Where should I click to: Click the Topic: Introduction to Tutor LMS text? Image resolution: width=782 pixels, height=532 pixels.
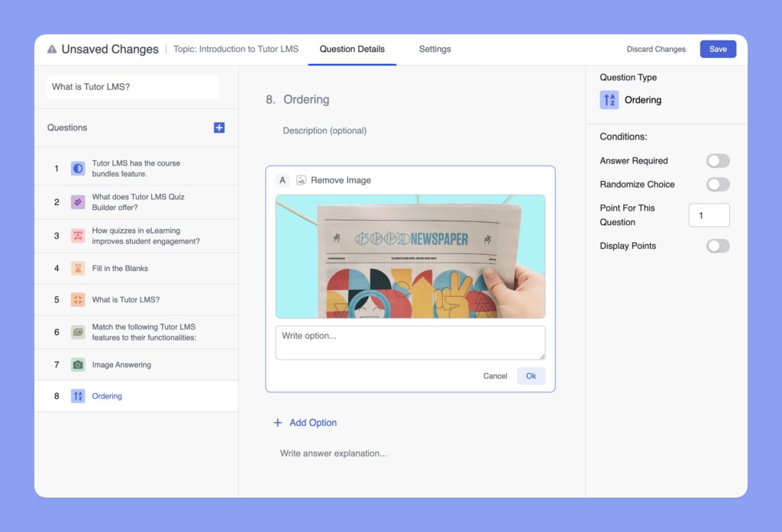click(x=236, y=49)
